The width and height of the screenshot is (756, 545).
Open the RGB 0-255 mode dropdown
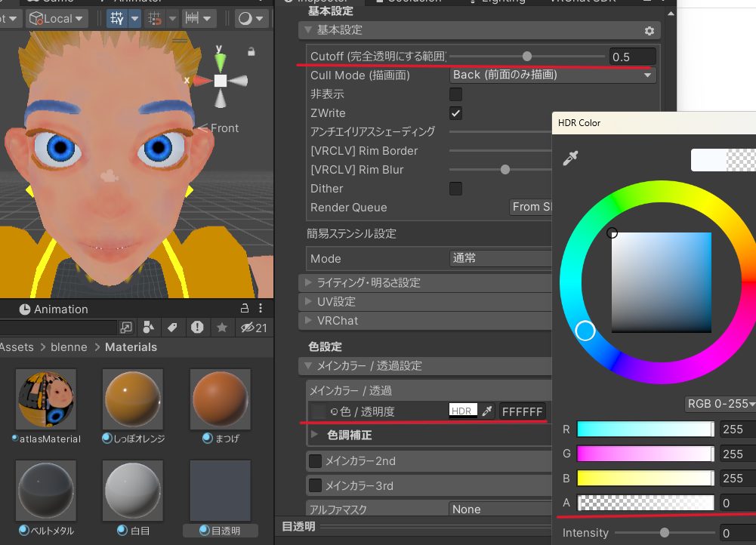coord(719,404)
